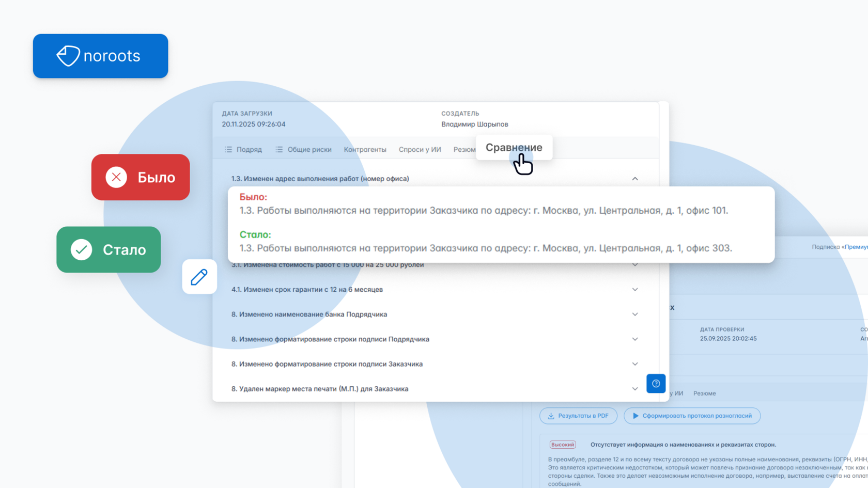Image resolution: width=868 pixels, height=488 pixels.
Task: Click the noroots logo icon
Action: pyautogui.click(x=69, y=55)
